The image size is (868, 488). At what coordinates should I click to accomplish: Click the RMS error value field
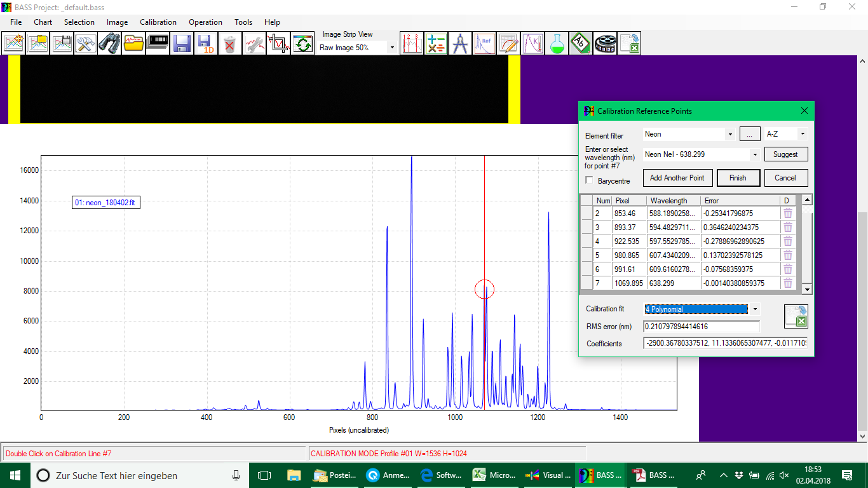[701, 327]
